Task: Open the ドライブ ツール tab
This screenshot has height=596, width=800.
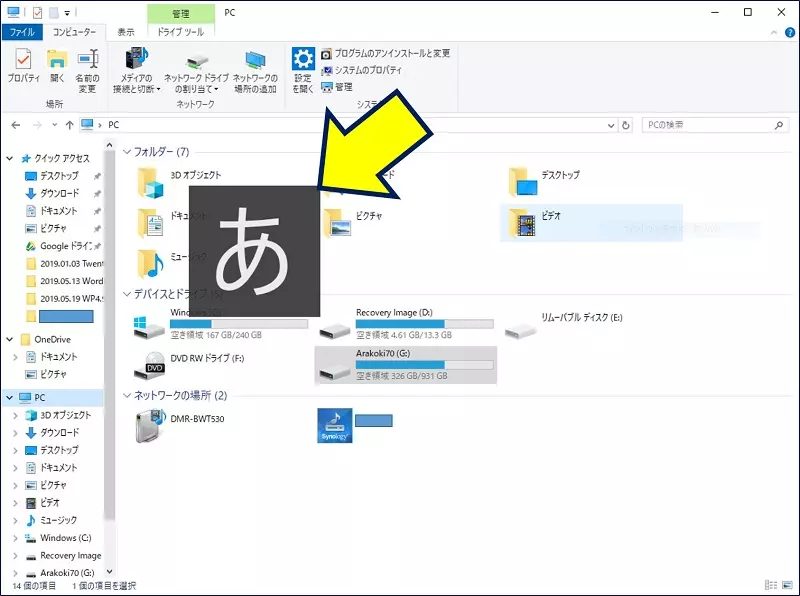Action: pos(181,32)
